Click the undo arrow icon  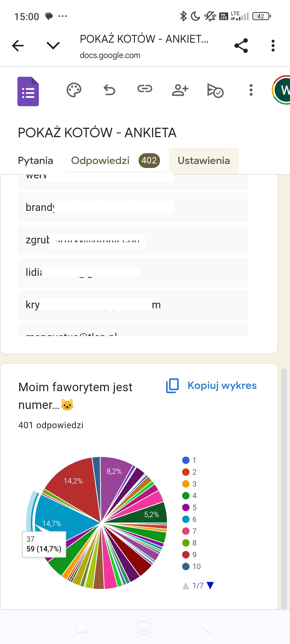(x=109, y=90)
